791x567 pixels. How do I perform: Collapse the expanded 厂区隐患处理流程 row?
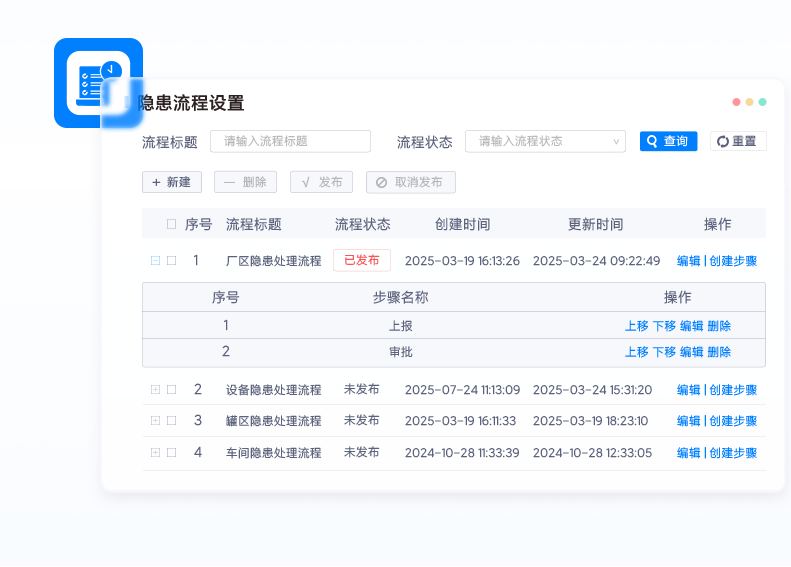tap(155, 261)
